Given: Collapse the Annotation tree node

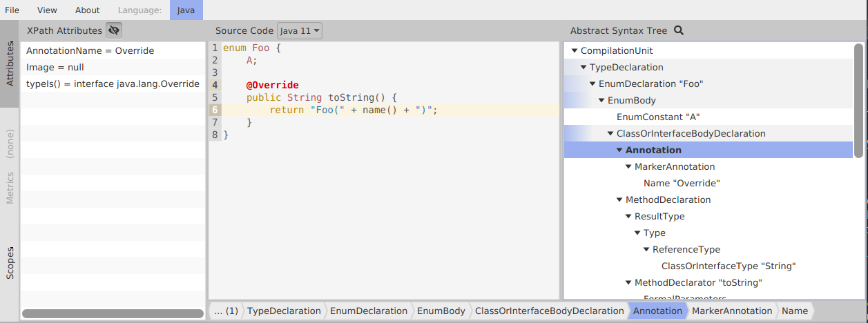Looking at the screenshot, I should (619, 150).
